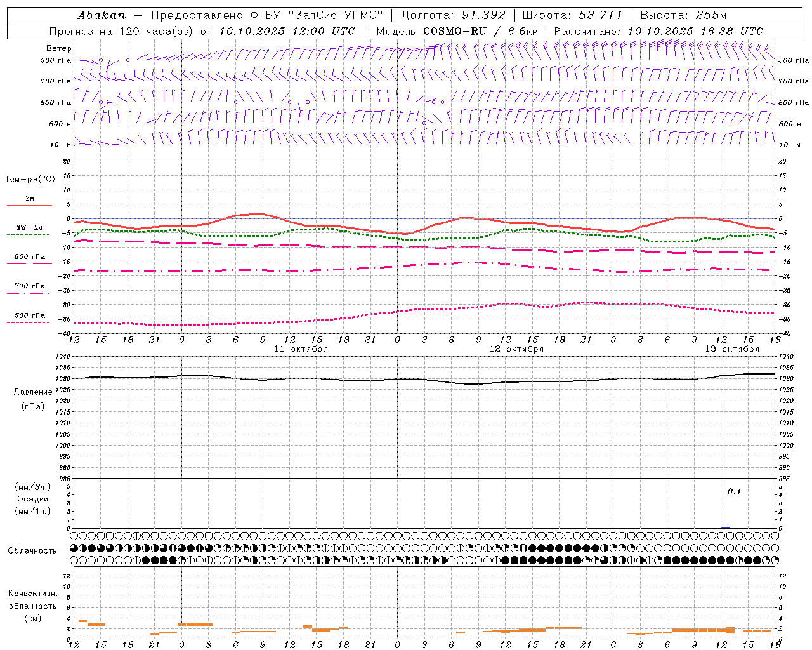Click the 850 гПа temperature legend entry
Viewport: 812px width, 650px height.
tap(30, 257)
